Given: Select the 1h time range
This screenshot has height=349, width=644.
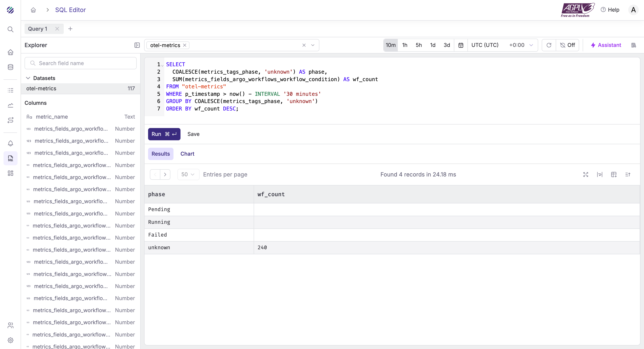Looking at the screenshot, I should (x=405, y=45).
